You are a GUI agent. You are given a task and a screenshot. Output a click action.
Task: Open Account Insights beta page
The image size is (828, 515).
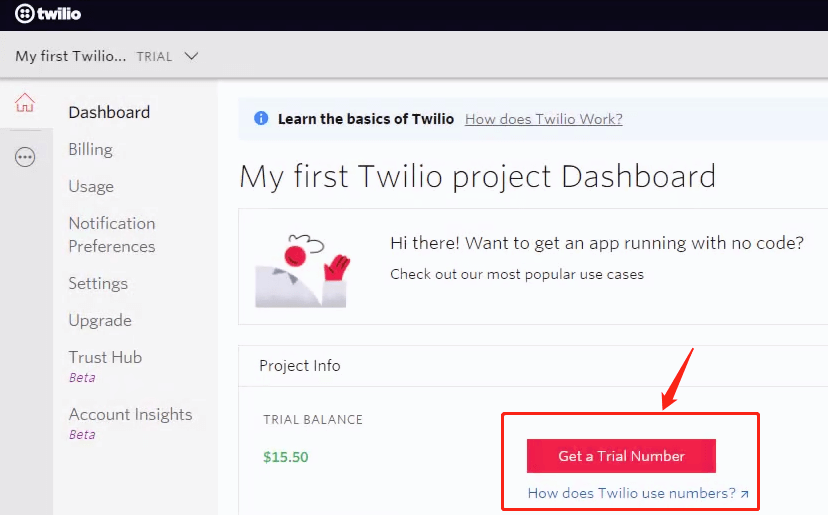(x=130, y=414)
